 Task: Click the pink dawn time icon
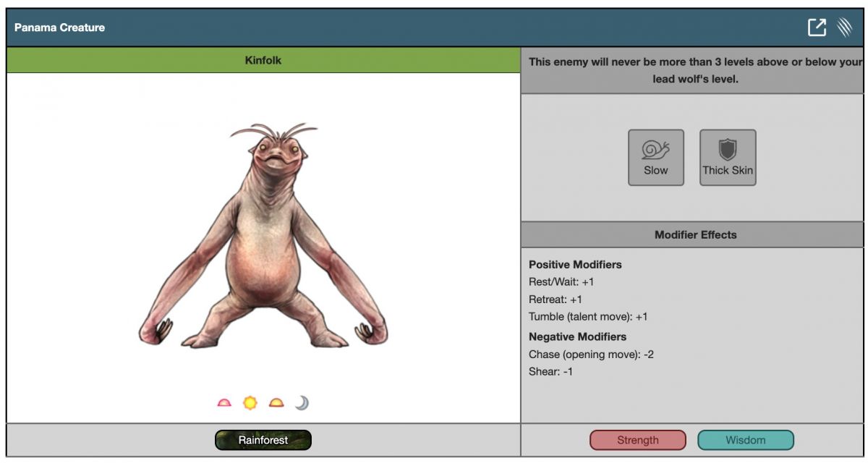[224, 403]
